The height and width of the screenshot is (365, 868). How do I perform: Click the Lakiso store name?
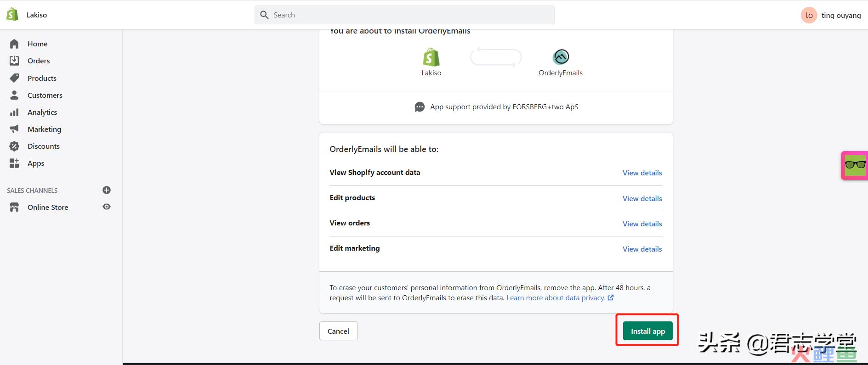pos(37,15)
